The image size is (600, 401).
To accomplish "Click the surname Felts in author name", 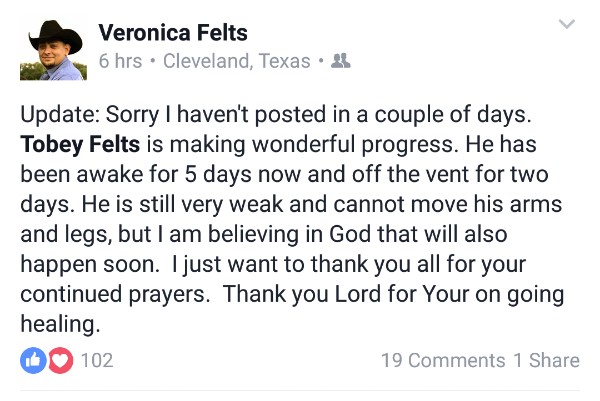I will [222, 33].
